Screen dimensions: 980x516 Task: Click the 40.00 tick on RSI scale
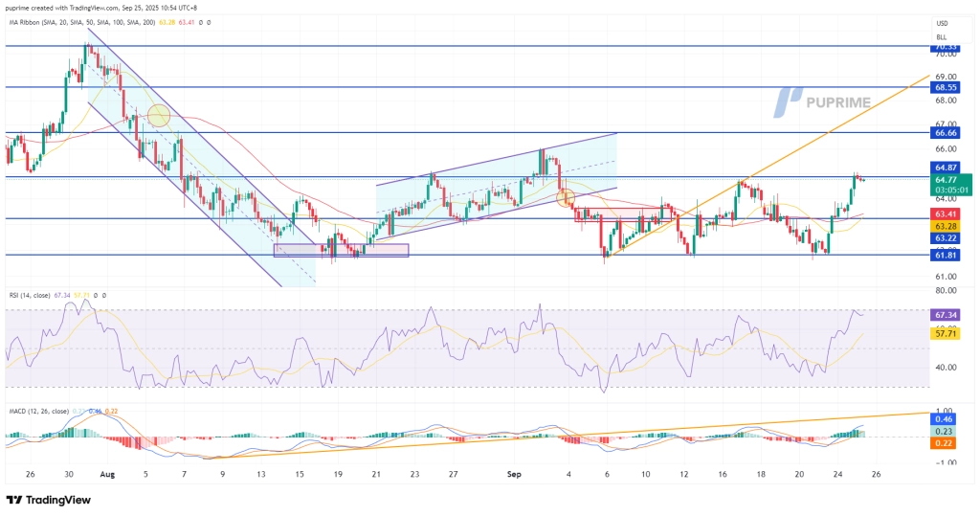tap(946, 368)
